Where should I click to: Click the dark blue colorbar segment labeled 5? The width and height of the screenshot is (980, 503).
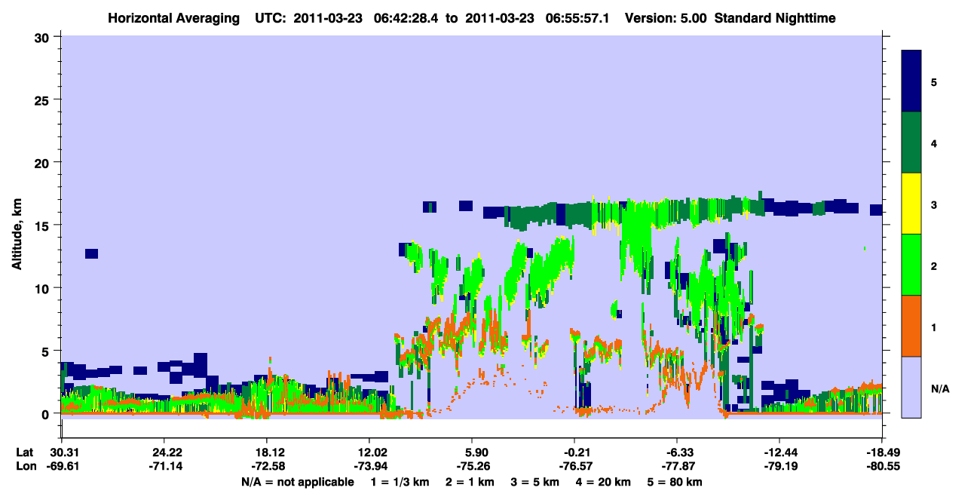(x=911, y=81)
